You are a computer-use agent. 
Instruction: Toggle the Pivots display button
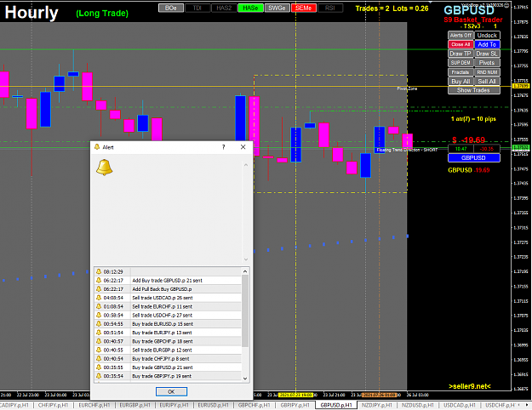[x=487, y=63]
